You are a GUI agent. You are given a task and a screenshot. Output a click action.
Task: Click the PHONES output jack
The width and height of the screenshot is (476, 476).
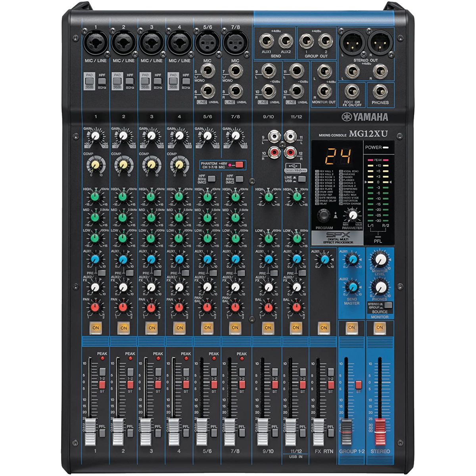pyautogui.click(x=380, y=92)
